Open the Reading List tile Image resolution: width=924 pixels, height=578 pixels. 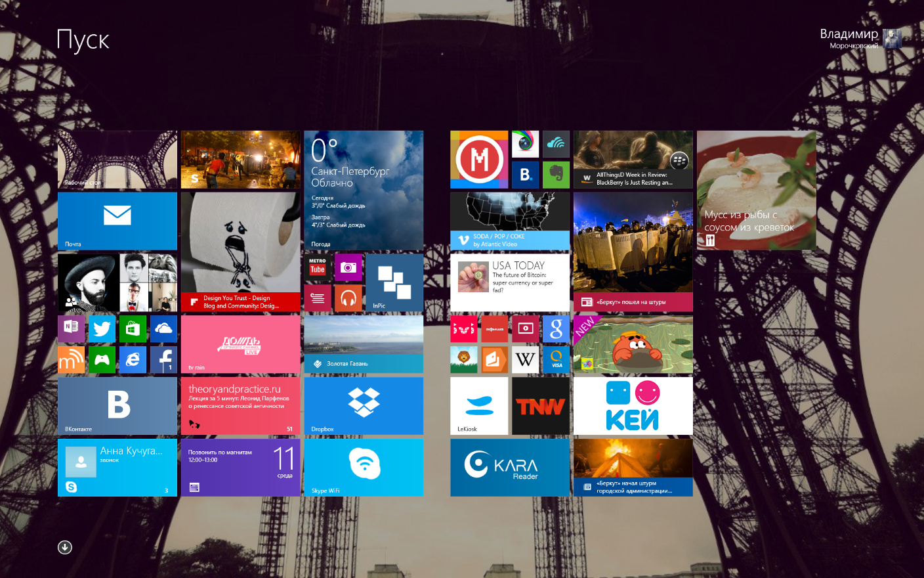(x=318, y=298)
